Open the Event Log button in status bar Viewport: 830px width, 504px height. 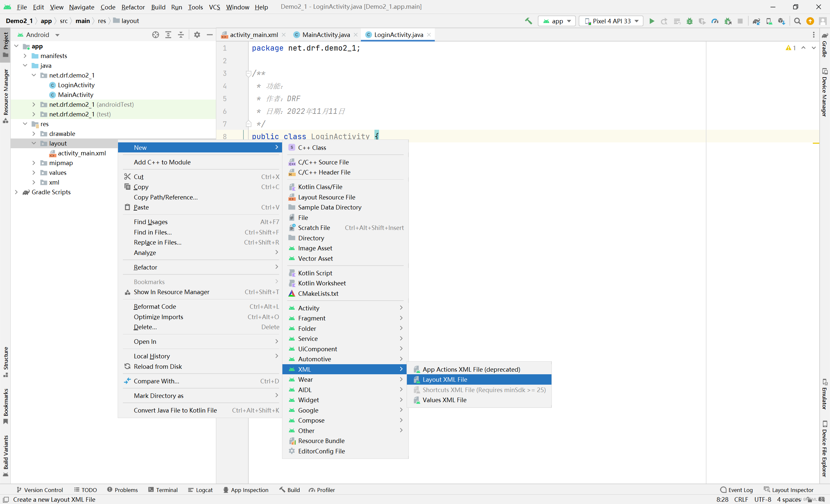736,490
